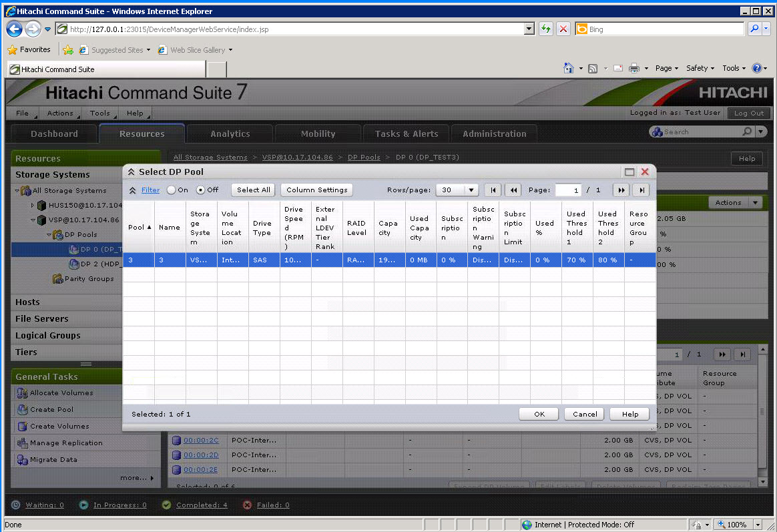
Task: Open the Tools menu in Command Suite
Action: click(x=100, y=113)
